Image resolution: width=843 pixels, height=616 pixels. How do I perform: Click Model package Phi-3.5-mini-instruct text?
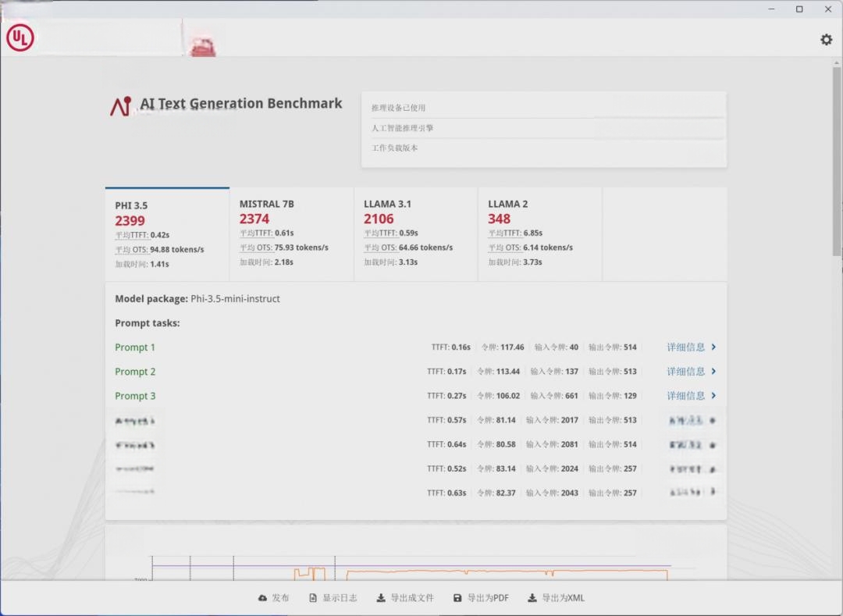[x=197, y=298]
